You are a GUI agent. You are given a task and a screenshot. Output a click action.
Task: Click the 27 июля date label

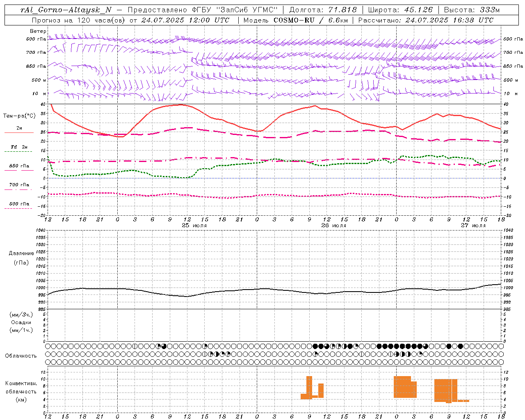click(x=473, y=226)
